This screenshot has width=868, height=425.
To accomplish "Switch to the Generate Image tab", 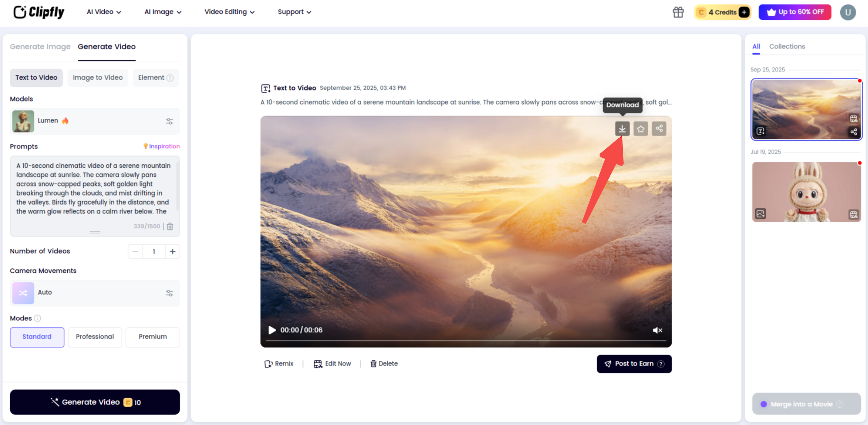I will pos(40,47).
